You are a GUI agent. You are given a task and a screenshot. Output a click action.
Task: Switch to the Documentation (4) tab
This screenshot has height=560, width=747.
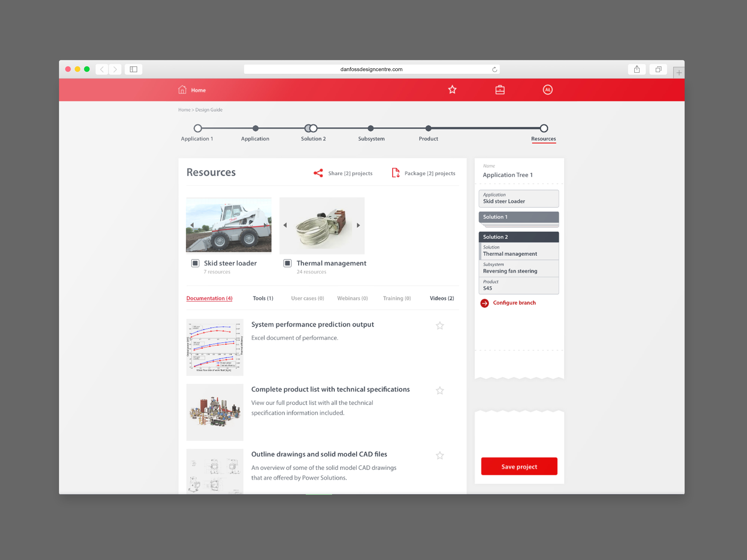[x=209, y=298]
